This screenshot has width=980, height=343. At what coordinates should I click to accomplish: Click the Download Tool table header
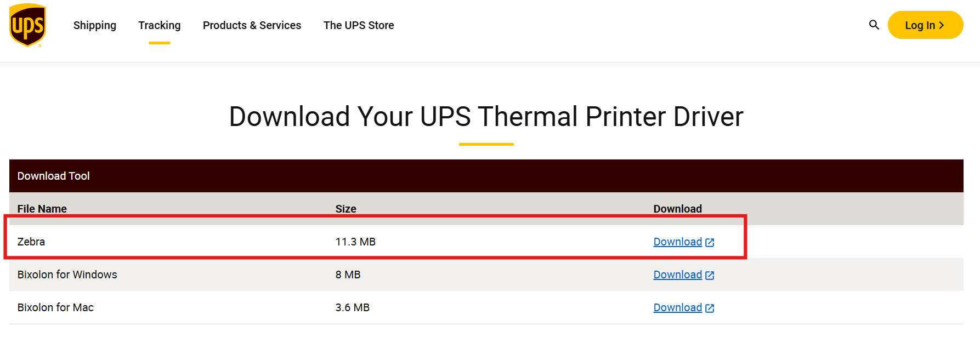[x=54, y=176]
